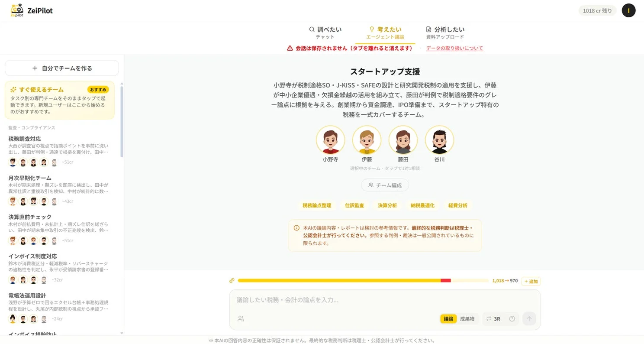Screen dimensions: 644x344
Task: Click the first avatar under インボイス制度対応
Action: tap(13, 280)
